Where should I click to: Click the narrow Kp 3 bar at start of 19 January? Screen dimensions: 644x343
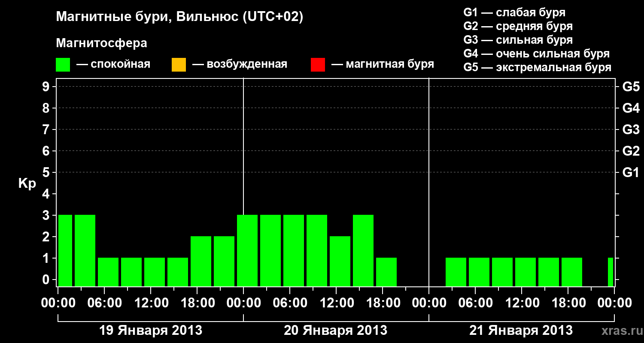tap(65, 250)
